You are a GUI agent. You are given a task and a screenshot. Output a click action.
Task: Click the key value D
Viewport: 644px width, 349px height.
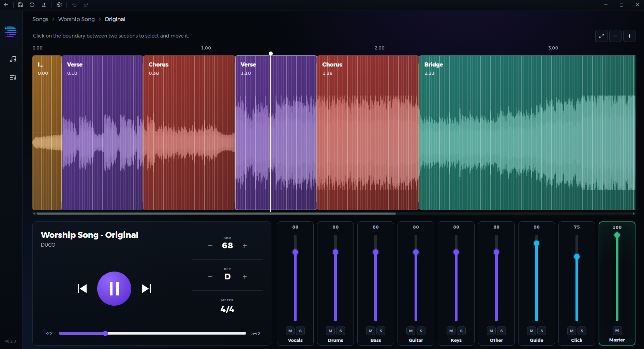[227, 277]
